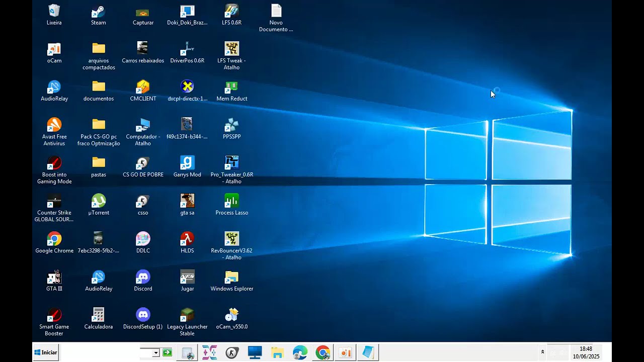Open the Computador - Atalho shortcut
644x362 pixels.
143,132
